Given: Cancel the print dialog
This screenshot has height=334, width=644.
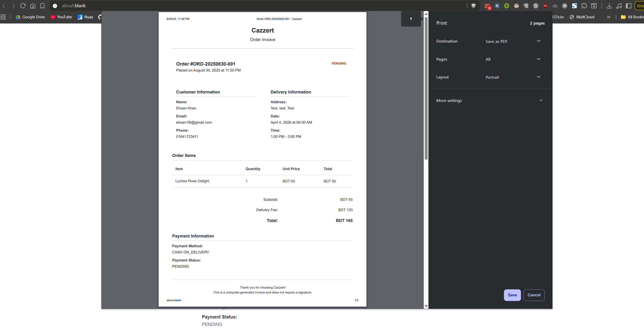Looking at the screenshot, I should [534, 295].
